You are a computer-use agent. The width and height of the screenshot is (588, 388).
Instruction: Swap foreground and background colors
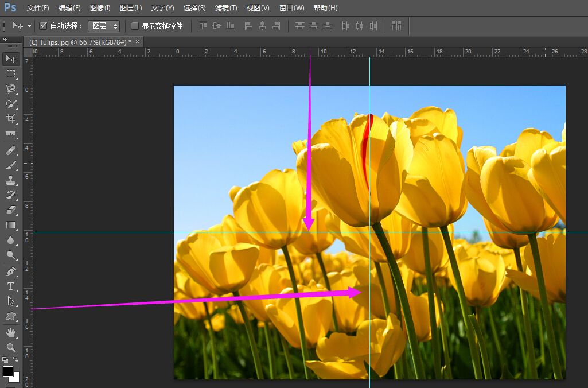(15, 359)
